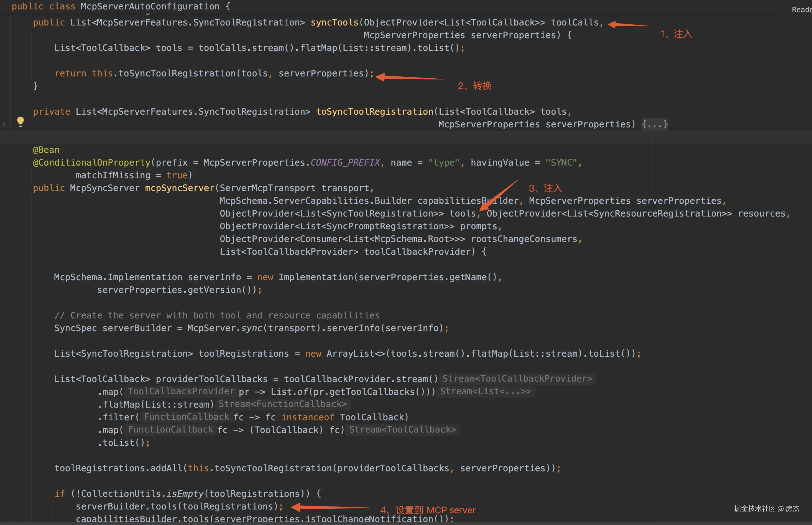Image resolution: width=812 pixels, height=525 pixels.
Task: Click ToolCallbackProvider parameter hint before pr
Action: pos(181,391)
